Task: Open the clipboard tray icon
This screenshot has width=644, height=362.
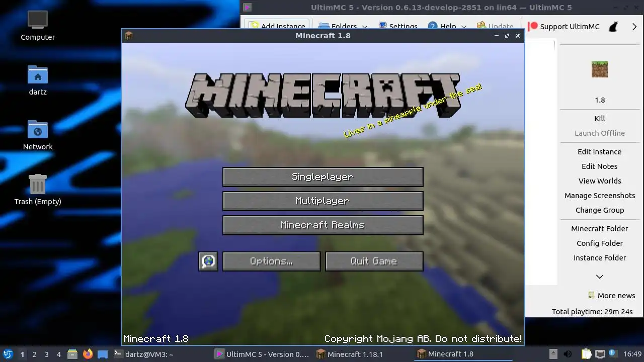Action: [587, 354]
